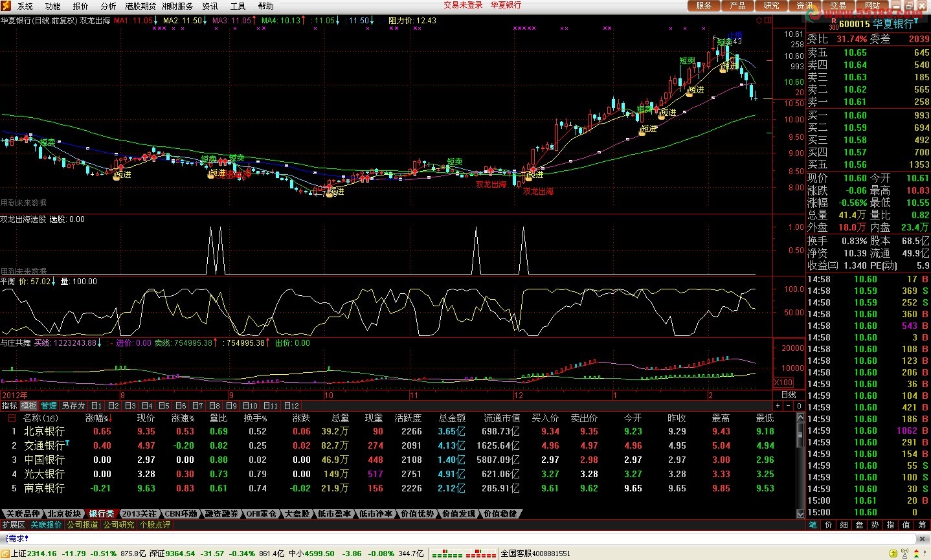Select the 日8 template slot
This screenshot has width=931, height=560.
pyautogui.click(x=215, y=406)
